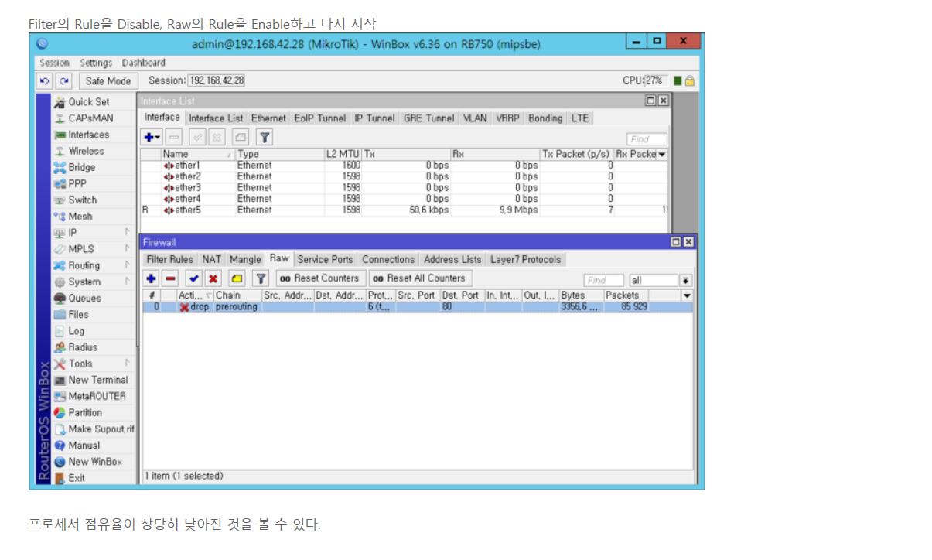The image size is (932, 560).
Task: Open the Settings menu
Action: tap(96, 63)
